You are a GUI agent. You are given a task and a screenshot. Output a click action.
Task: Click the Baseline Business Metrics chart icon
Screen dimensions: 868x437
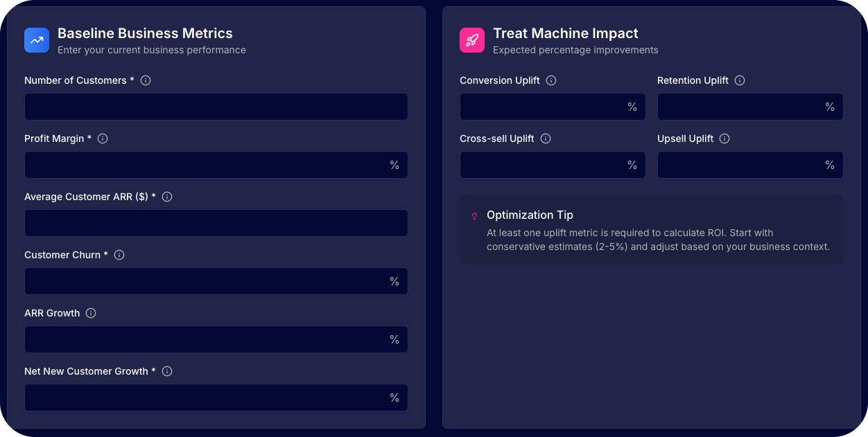[37, 40]
